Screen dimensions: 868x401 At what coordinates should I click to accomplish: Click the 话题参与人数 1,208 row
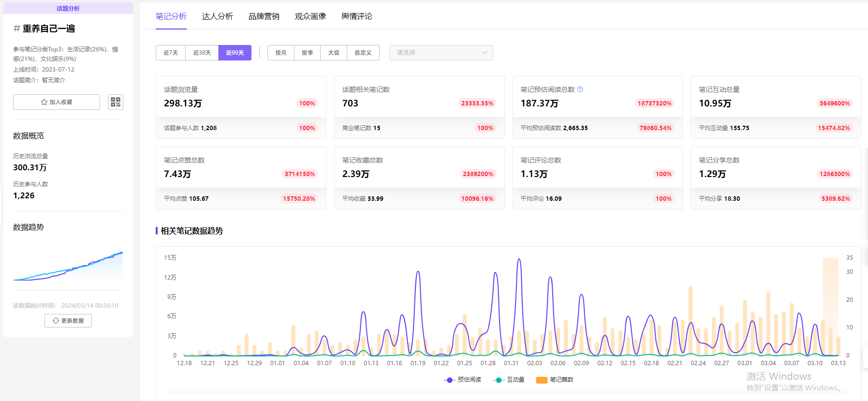(241, 128)
